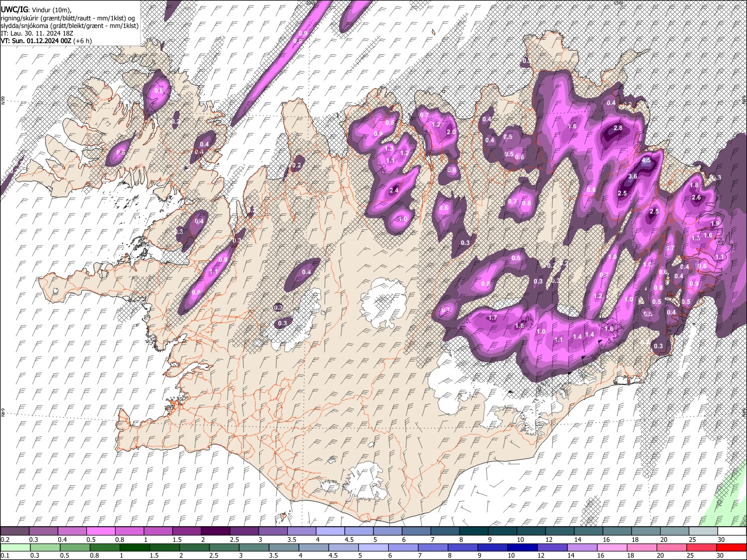Pick the dark mauve 0.2 swatch in upper legend

pos(15,531)
